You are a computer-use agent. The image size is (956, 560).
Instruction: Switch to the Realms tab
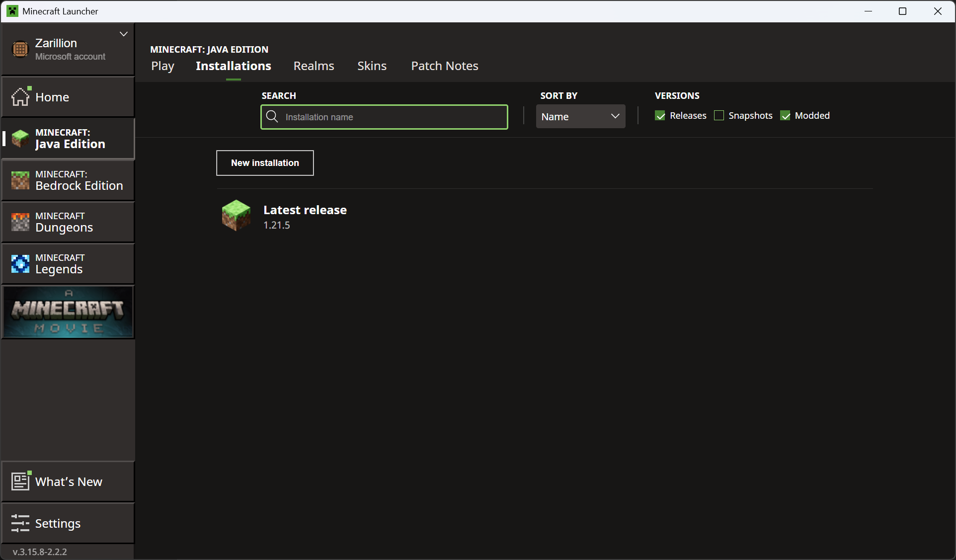pos(314,66)
